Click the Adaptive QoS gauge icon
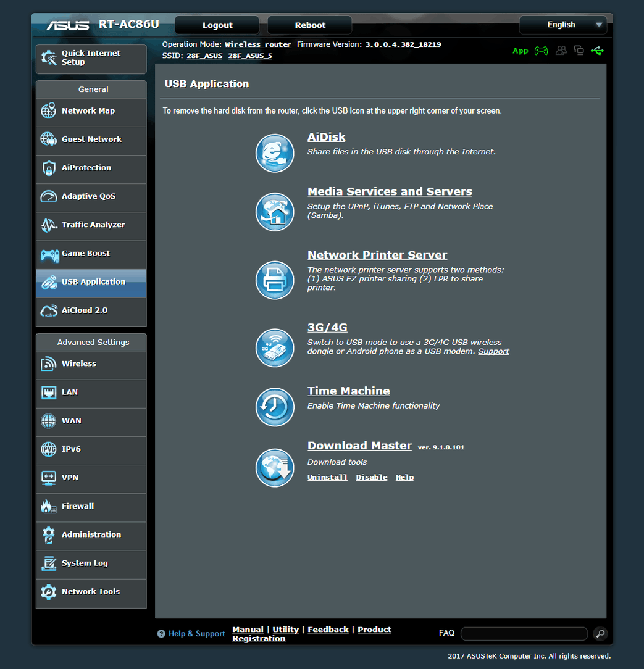644x669 pixels. click(49, 196)
